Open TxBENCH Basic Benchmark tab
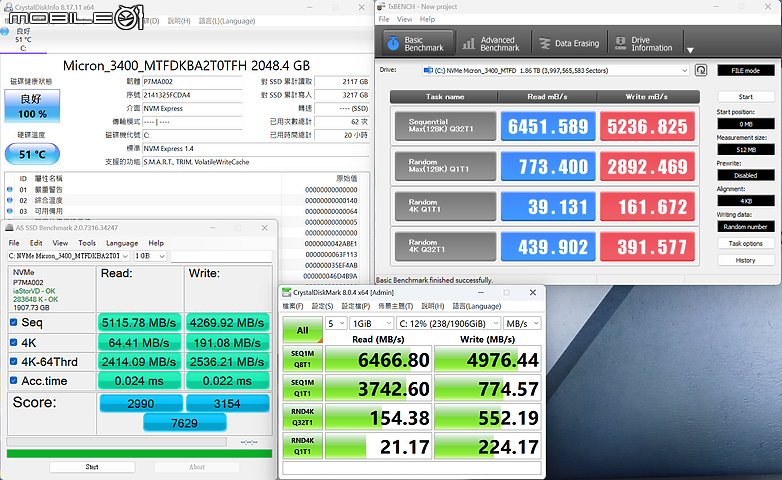 pyautogui.click(x=418, y=43)
